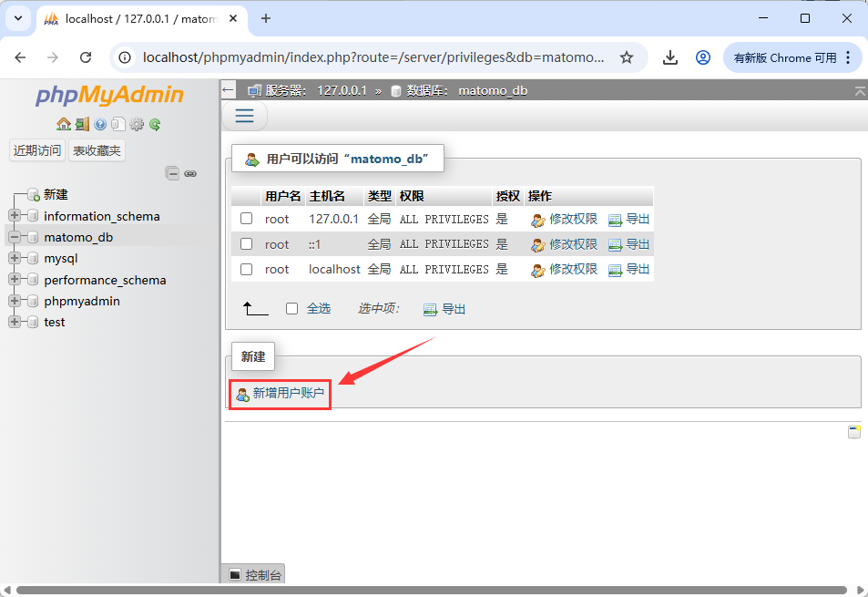Collapse all navigation tree items icon
The height and width of the screenshot is (597, 868).
click(x=172, y=173)
